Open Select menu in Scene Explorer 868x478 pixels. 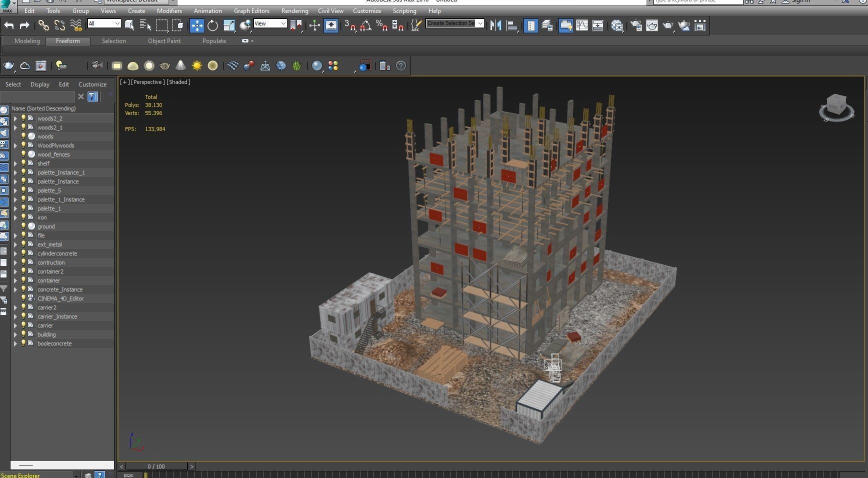point(13,84)
